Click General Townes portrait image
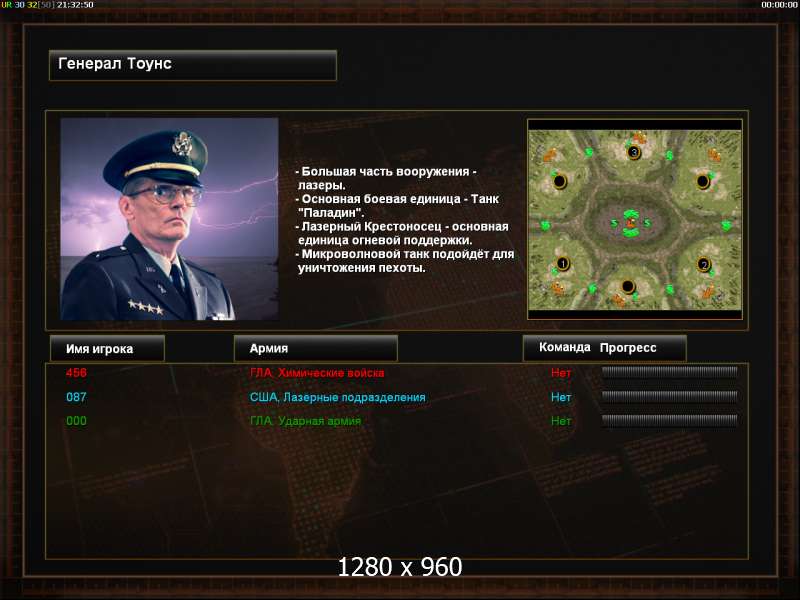Image resolution: width=800 pixels, height=600 pixels. (169, 219)
